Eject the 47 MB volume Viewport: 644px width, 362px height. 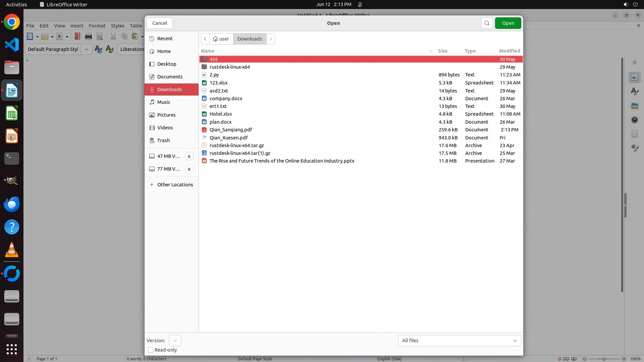[189, 156]
